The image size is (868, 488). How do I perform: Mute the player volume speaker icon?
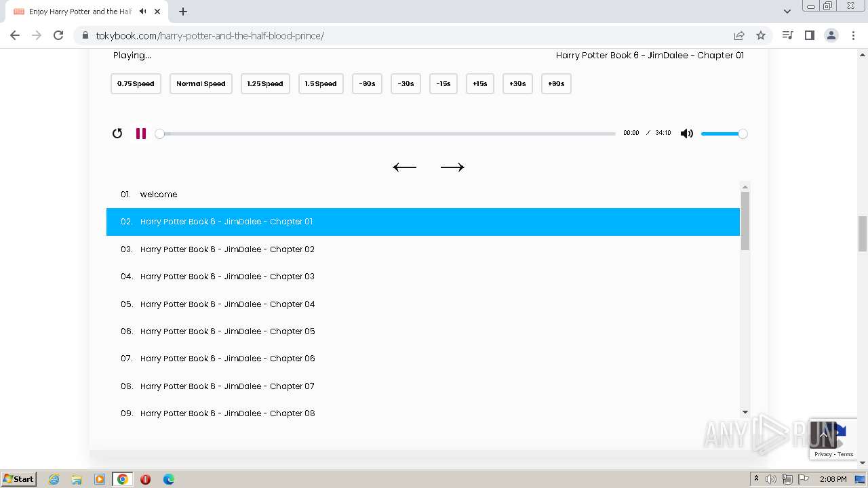687,134
